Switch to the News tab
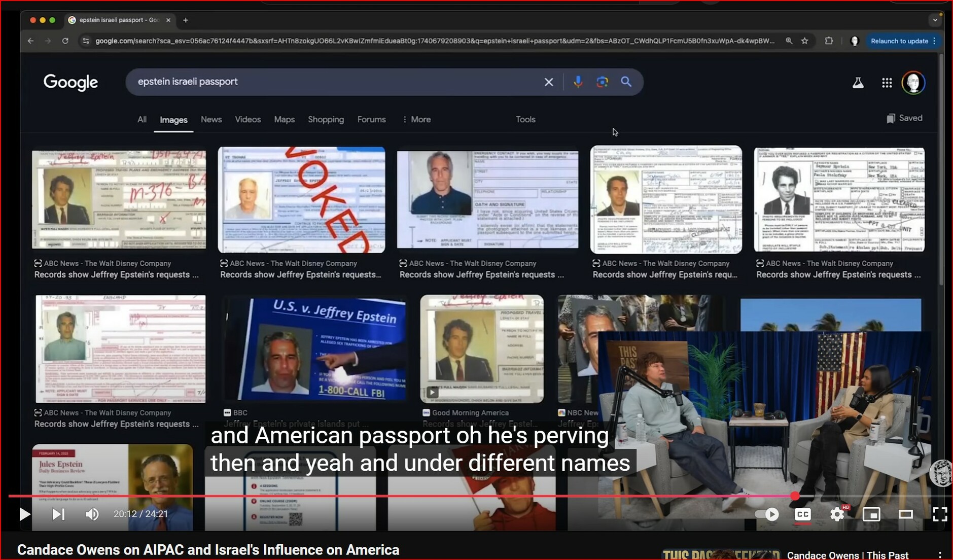The width and height of the screenshot is (953, 560). pyautogui.click(x=211, y=120)
